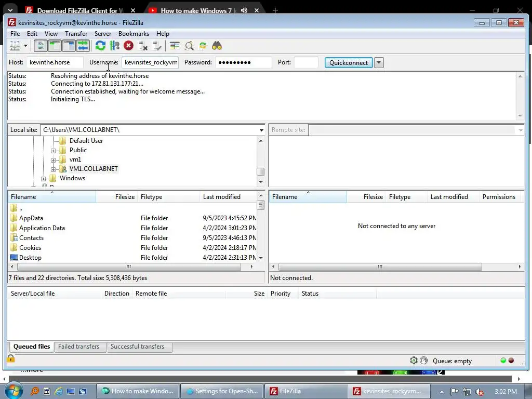Image resolution: width=532 pixels, height=399 pixels.
Task: Refresh the file and folder lists
Action: coord(100,46)
